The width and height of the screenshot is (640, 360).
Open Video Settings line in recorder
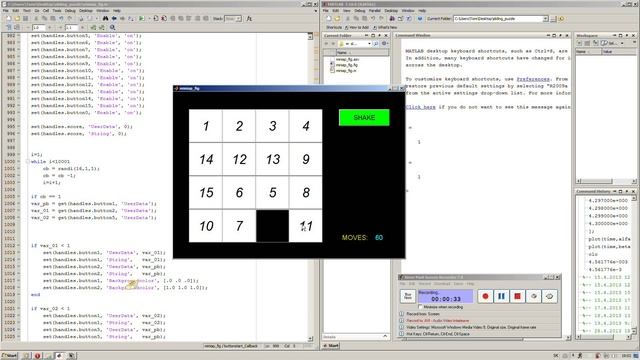point(471,327)
